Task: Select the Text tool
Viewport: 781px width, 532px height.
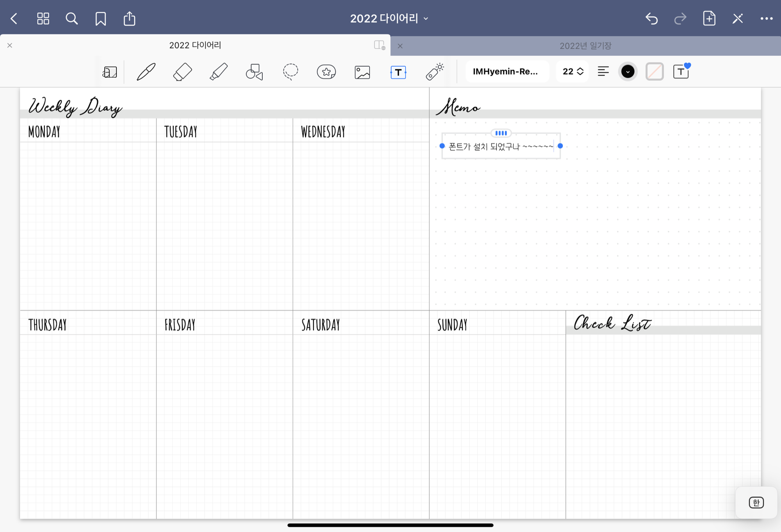Action: pos(398,72)
